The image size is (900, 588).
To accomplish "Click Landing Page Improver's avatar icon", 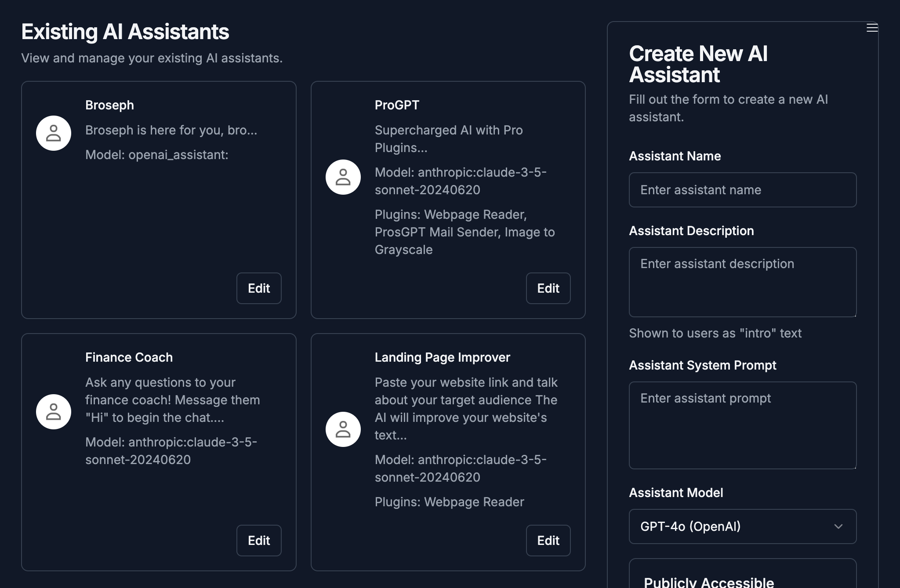I will tap(343, 429).
